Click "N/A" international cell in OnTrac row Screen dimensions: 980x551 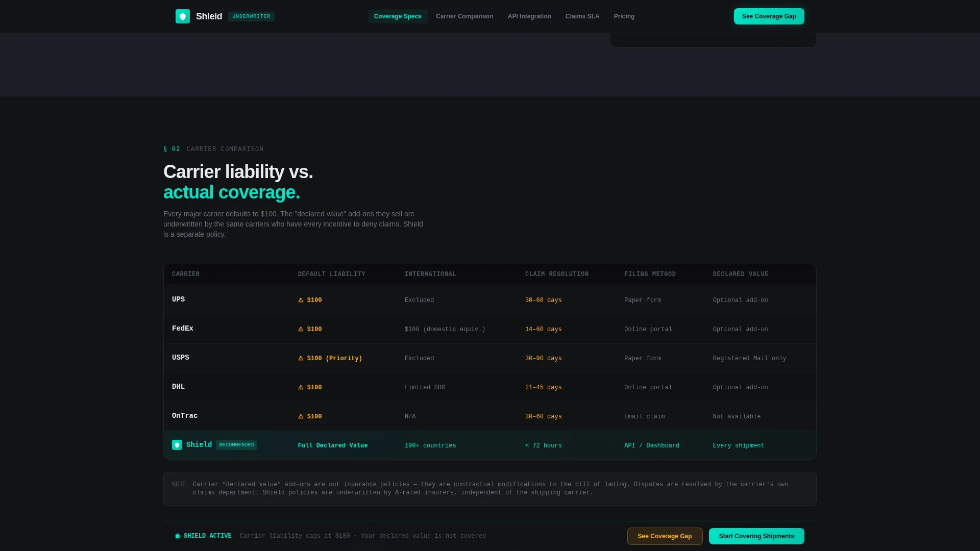click(410, 417)
